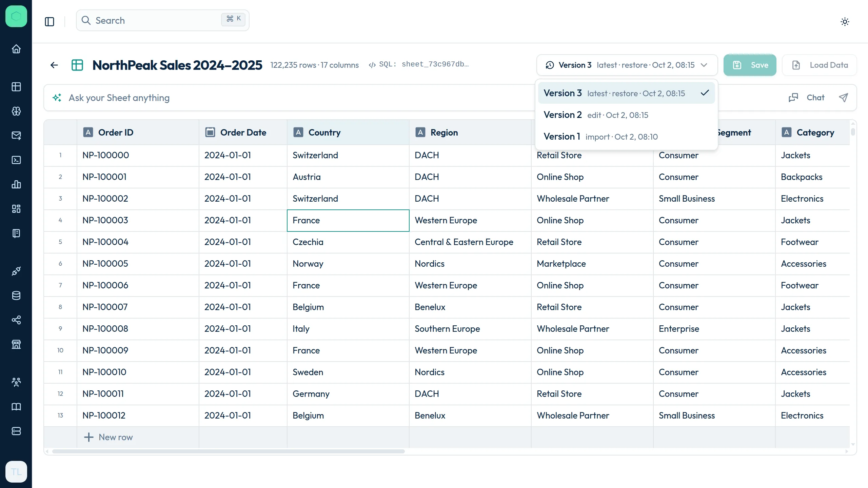
Task: Click the green app logo
Action: coord(16,16)
